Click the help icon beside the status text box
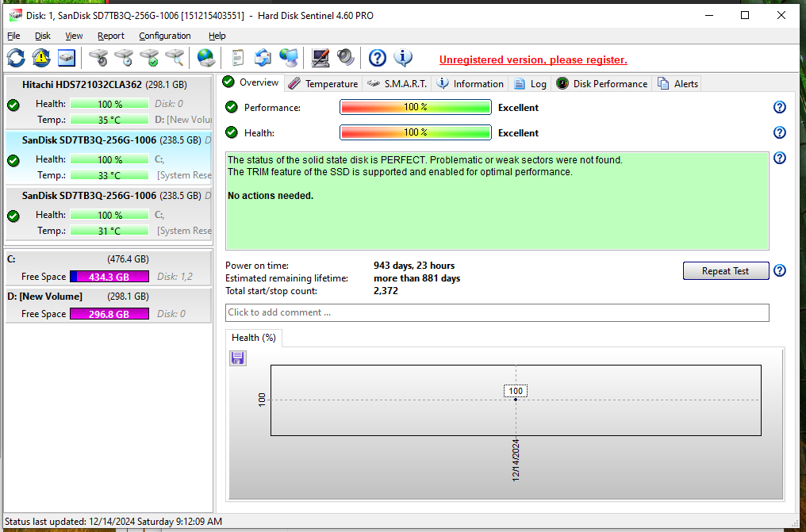Image resolution: width=806 pixels, height=532 pixels. point(779,158)
